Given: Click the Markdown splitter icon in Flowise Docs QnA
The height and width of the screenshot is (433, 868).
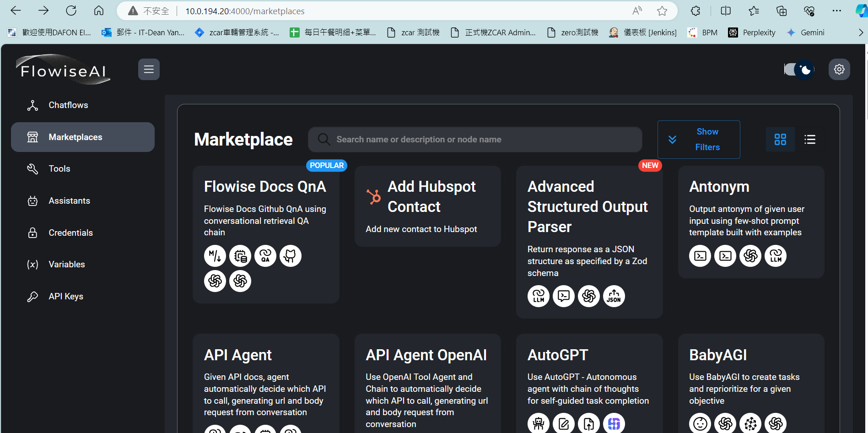Looking at the screenshot, I should point(215,256).
